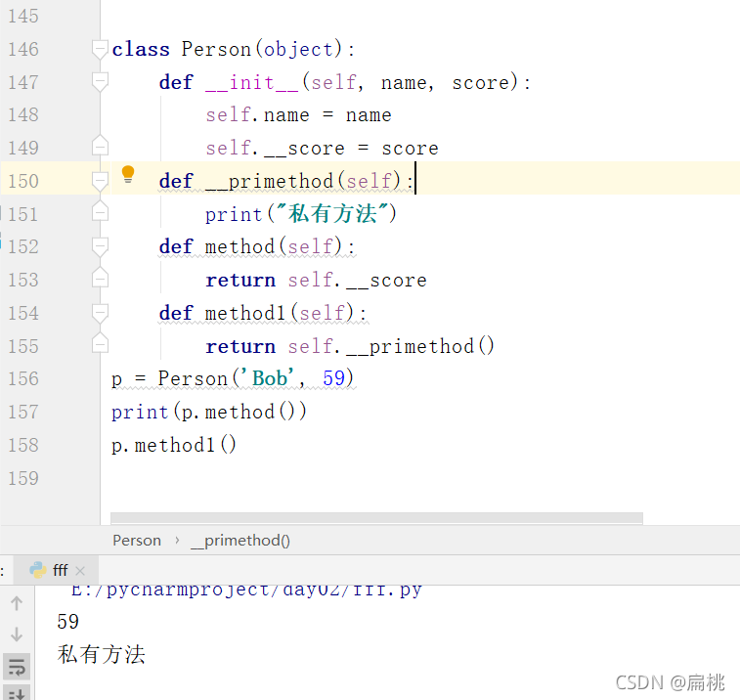Viewport: 740px width, 700px height.
Task: Click the up arrow in run panel
Action: pos(17,603)
